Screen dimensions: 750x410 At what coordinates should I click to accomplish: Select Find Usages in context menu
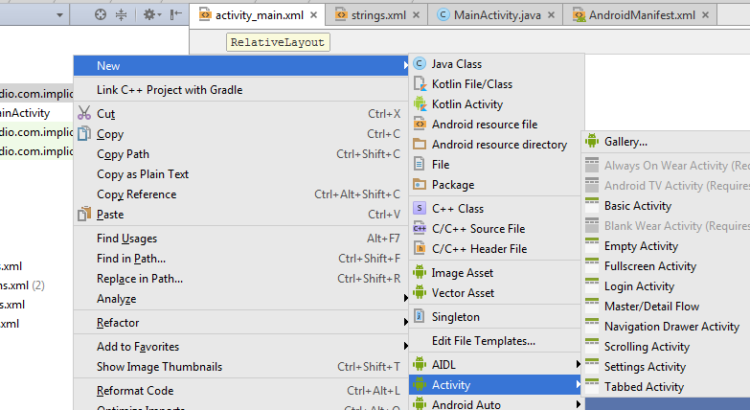point(126,238)
